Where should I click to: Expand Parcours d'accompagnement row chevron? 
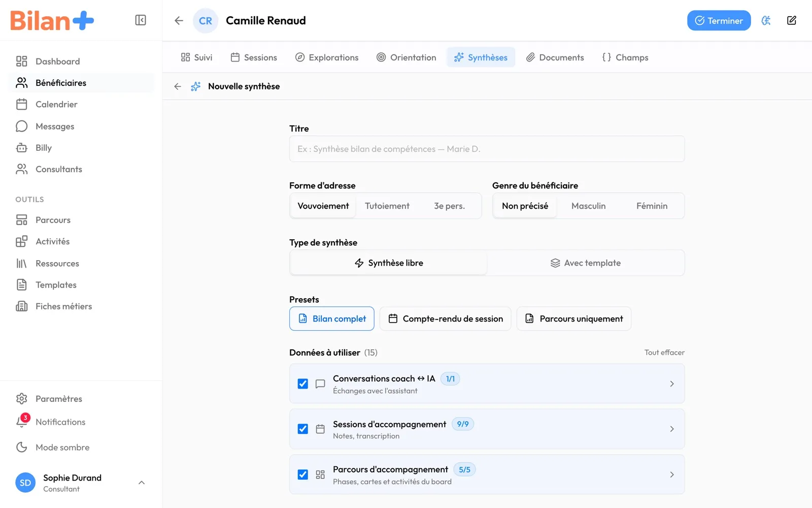pos(672,474)
